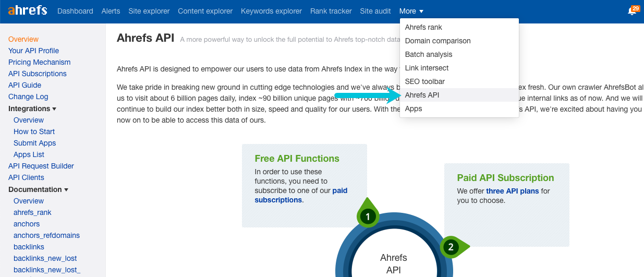Screen dimensions: 644x277
Task: Go to Alerts page
Action: point(111,11)
